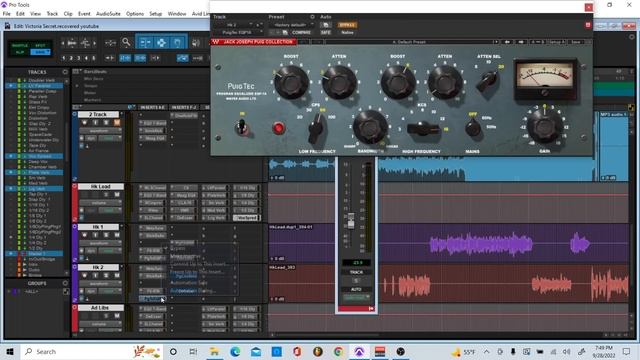640x360 pixels.
Task: Click the plugin Compare button
Action: click(301, 32)
